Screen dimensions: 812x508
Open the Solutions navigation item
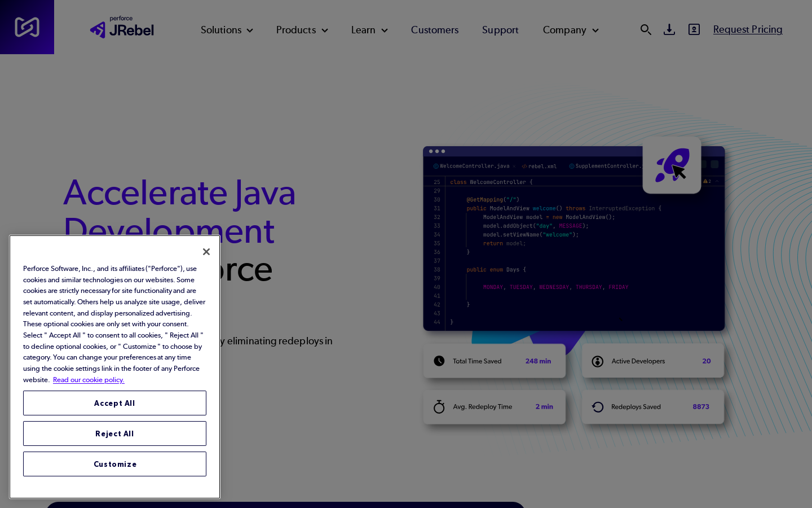coord(221,30)
